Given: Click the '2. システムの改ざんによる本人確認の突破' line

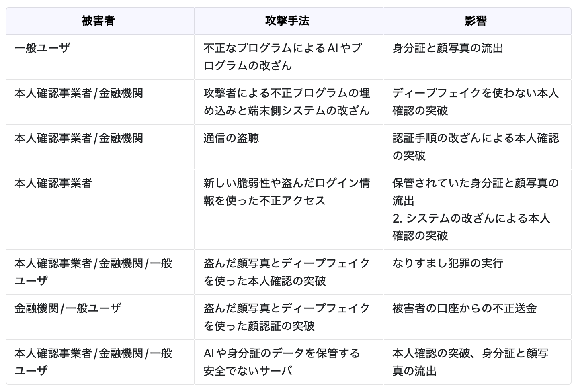Looking at the screenshot, I should coord(471,227).
